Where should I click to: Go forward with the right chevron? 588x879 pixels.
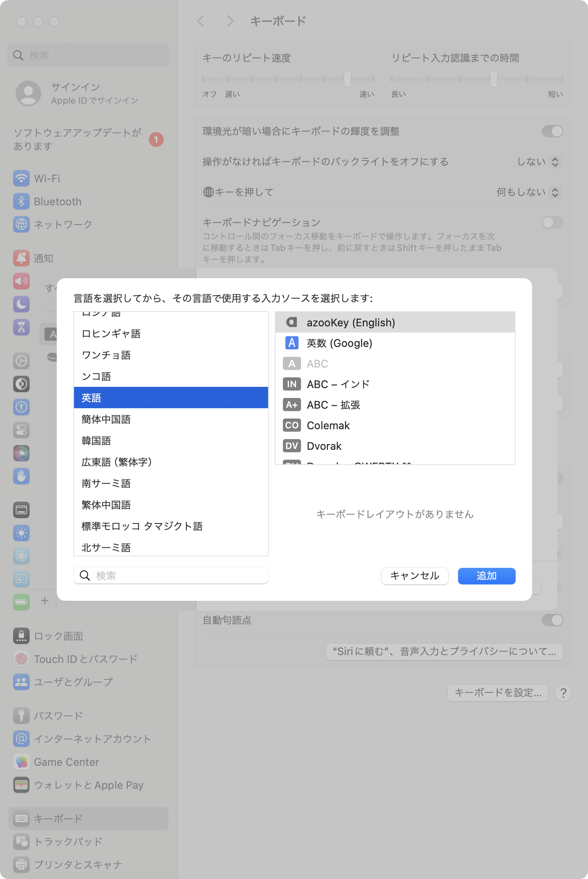[230, 21]
